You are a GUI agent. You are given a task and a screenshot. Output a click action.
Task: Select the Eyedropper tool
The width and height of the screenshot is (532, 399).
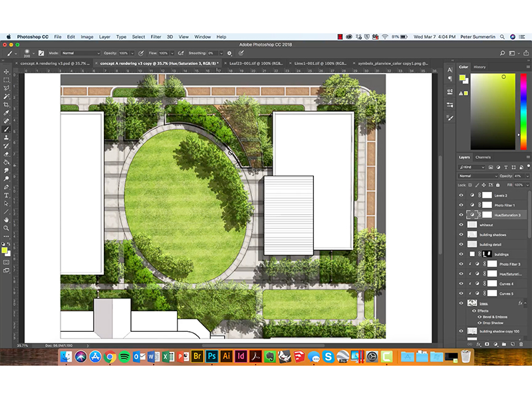[x=6, y=113]
